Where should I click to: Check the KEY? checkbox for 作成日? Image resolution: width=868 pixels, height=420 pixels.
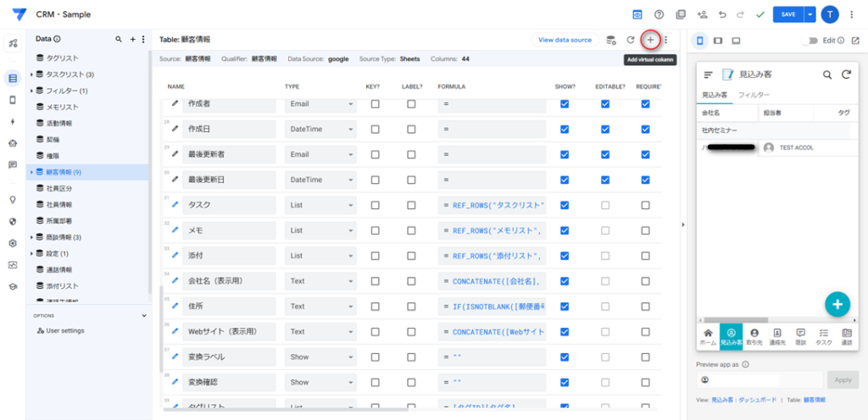coord(375,129)
